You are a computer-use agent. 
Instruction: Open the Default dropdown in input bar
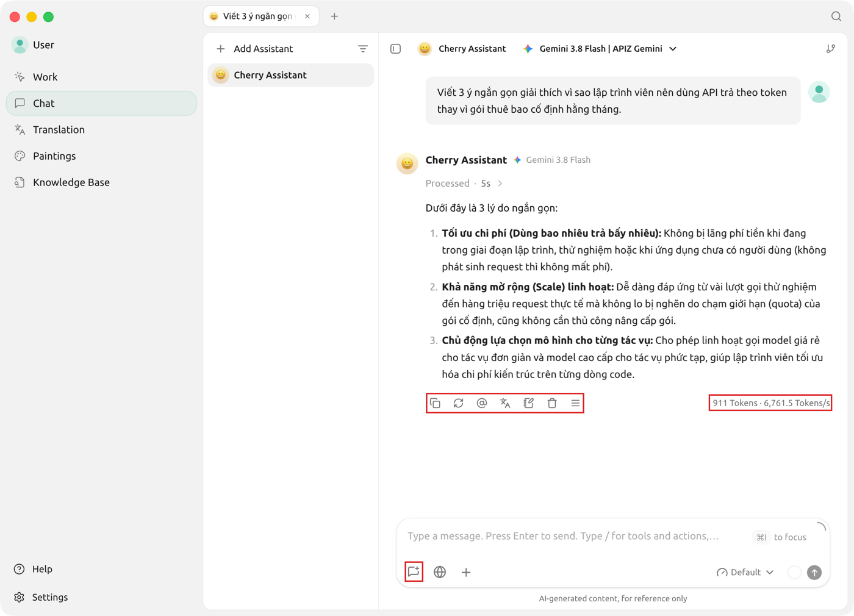[x=745, y=572]
